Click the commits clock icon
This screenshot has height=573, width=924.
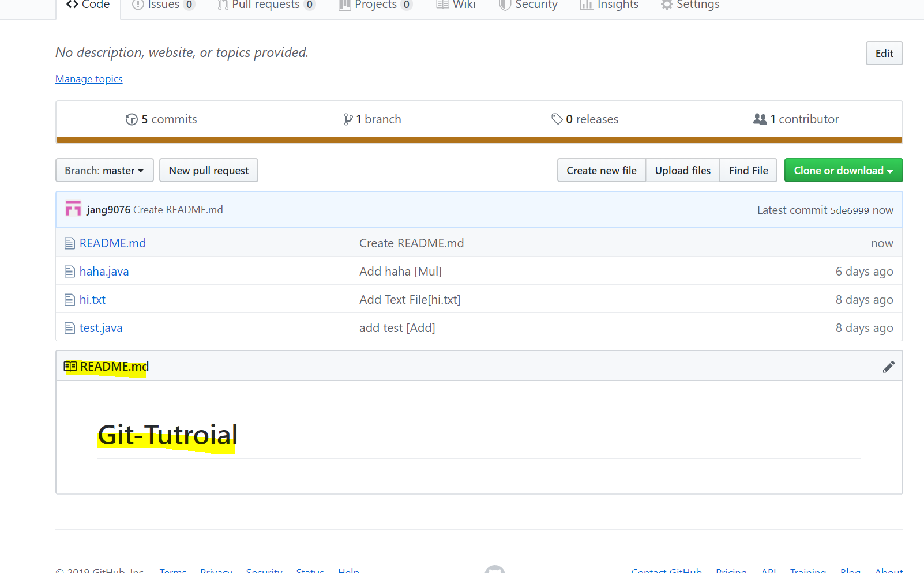[x=132, y=119]
